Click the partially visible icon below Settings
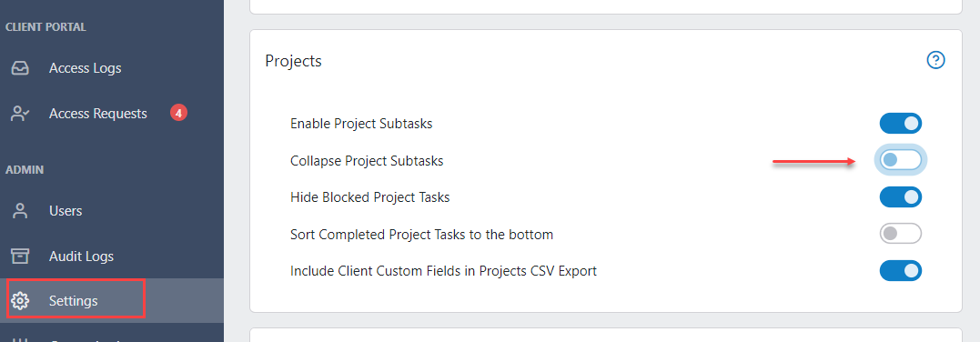Image resolution: width=980 pixels, height=342 pixels. click(x=20, y=340)
